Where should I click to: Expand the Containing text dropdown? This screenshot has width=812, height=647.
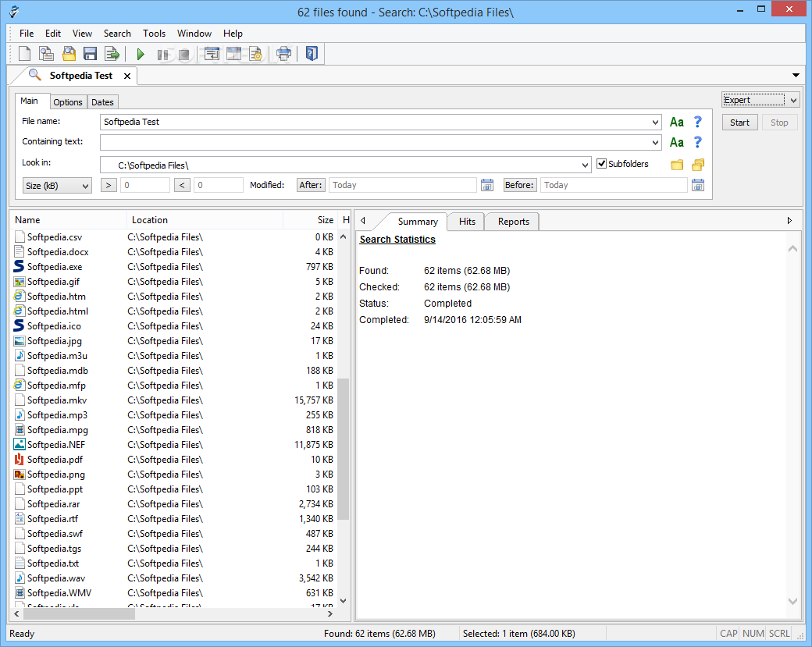point(656,142)
